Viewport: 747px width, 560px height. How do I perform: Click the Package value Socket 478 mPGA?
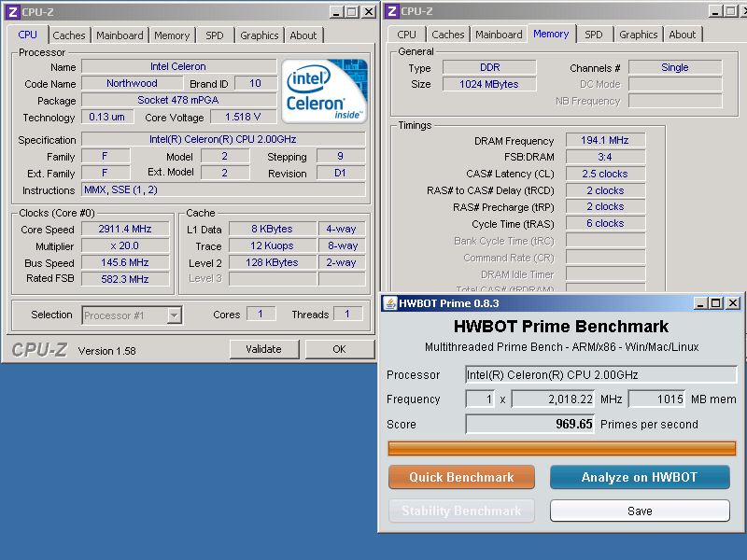(x=178, y=100)
